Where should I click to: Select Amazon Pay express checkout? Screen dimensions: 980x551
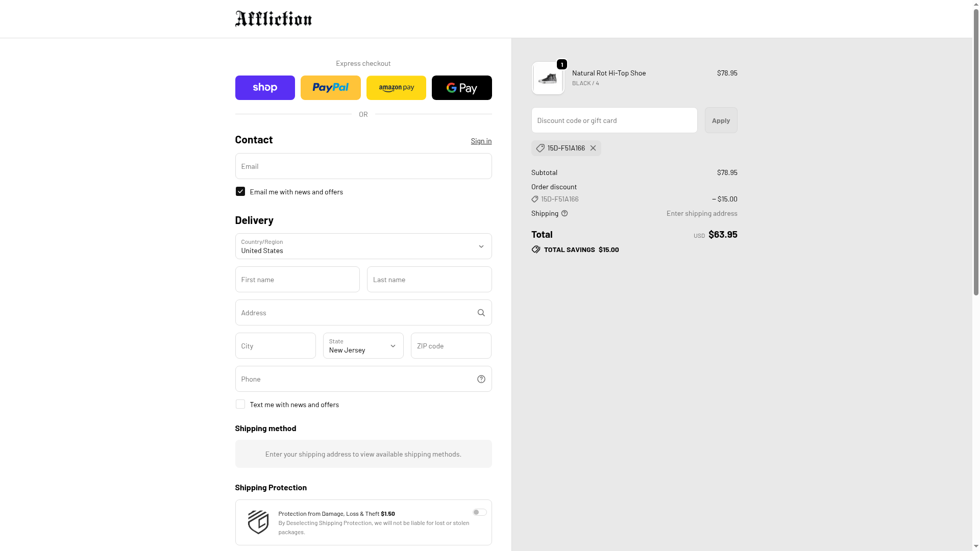(x=396, y=88)
